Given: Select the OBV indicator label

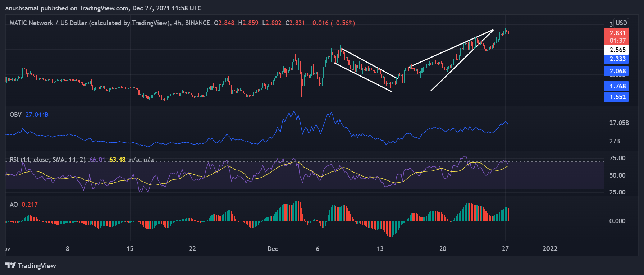Looking at the screenshot, I should [15, 115].
